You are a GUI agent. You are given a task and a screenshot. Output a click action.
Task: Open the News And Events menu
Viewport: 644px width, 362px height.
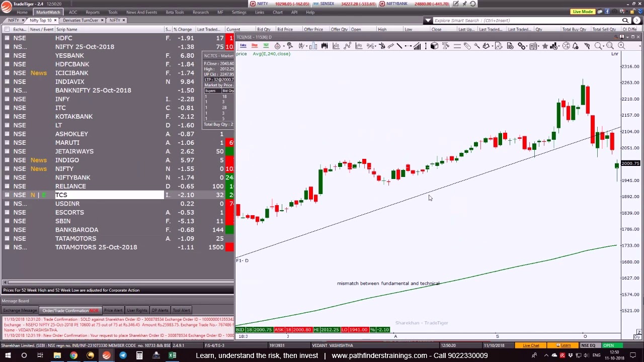(141, 12)
